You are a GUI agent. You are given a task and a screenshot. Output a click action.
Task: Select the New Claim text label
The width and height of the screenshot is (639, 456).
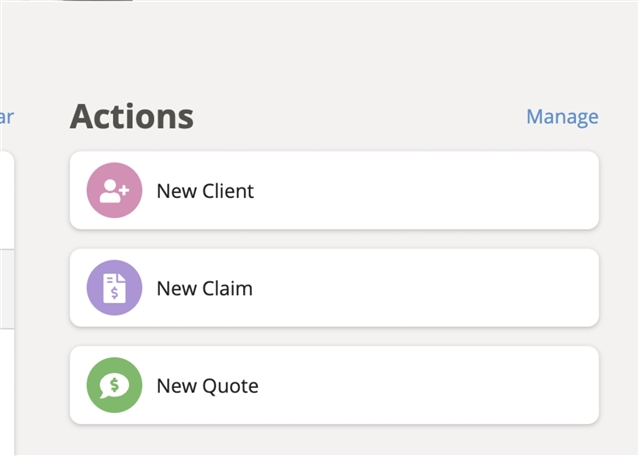[205, 288]
